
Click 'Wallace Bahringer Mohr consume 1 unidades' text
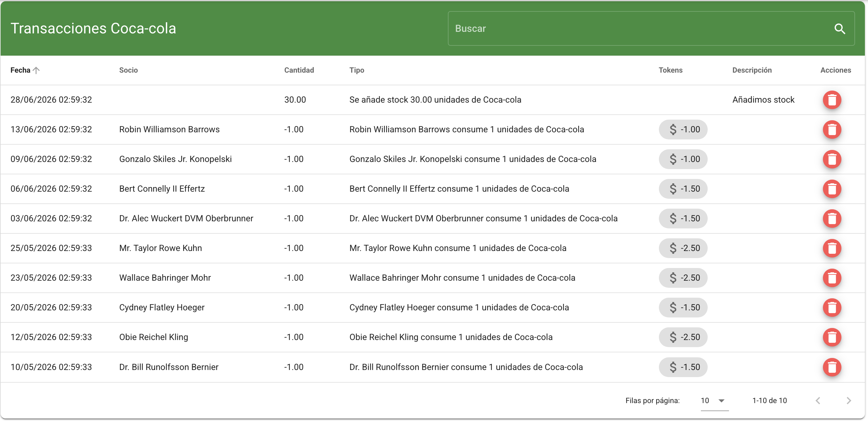[462, 278]
